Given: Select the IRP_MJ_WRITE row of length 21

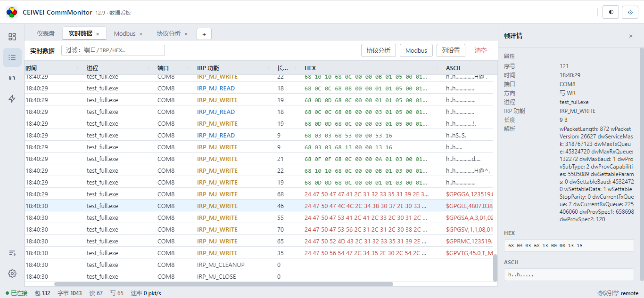Looking at the screenshot, I should click(259, 159).
